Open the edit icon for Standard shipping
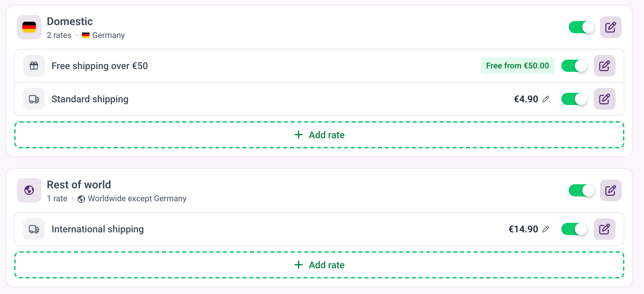Image resolution: width=644 pixels, height=294 pixels. (604, 99)
